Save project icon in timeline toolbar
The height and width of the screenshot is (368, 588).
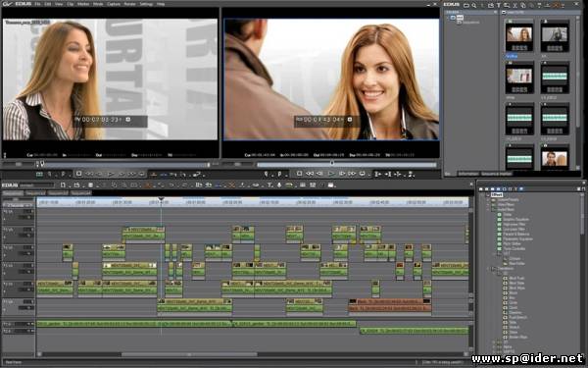click(x=90, y=185)
